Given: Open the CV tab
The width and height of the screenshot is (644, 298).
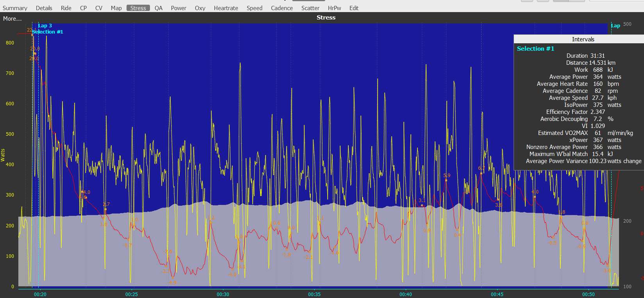Looking at the screenshot, I should pos(99,8).
